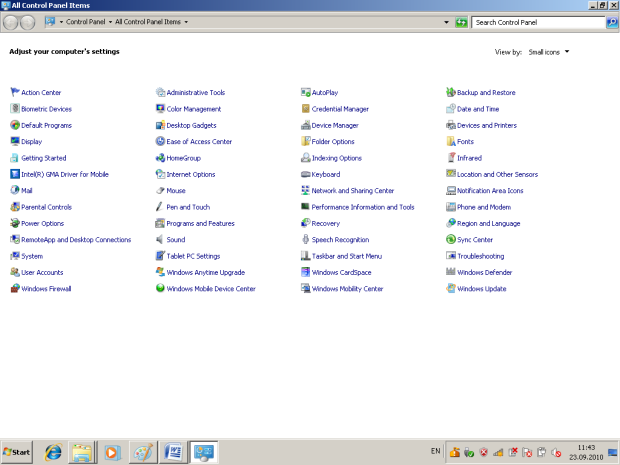Open Performance Information and Tools
The width and height of the screenshot is (620, 465).
(363, 207)
